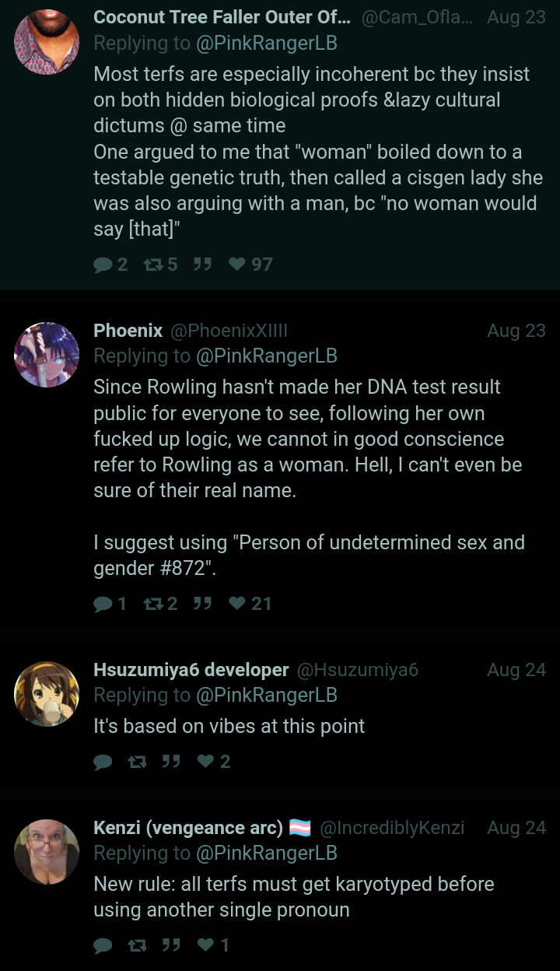Quote Kenzi's new rule tweet
This screenshot has width=560, height=971.
click(x=170, y=945)
